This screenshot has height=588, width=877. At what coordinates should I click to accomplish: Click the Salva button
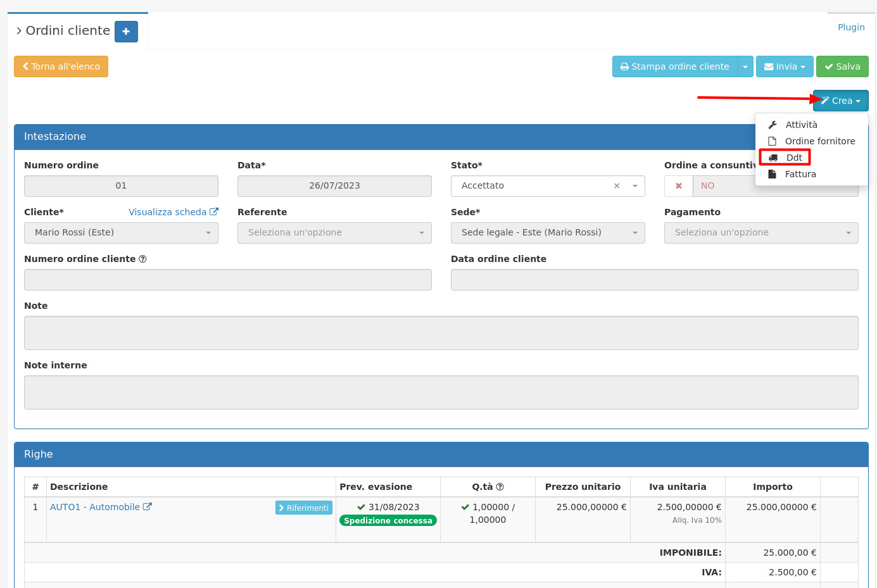842,67
